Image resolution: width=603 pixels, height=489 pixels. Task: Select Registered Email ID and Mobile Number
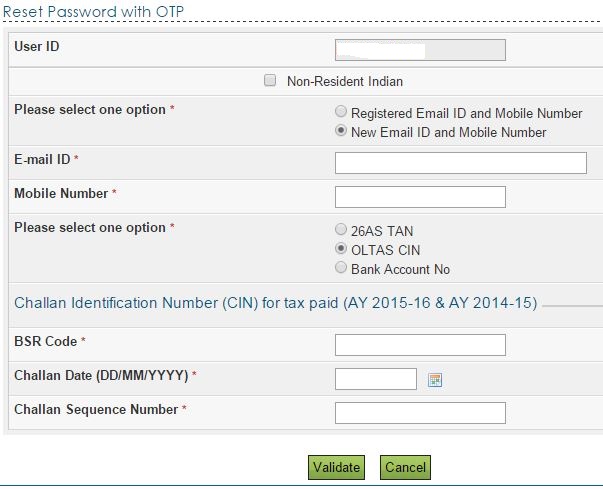click(342, 113)
